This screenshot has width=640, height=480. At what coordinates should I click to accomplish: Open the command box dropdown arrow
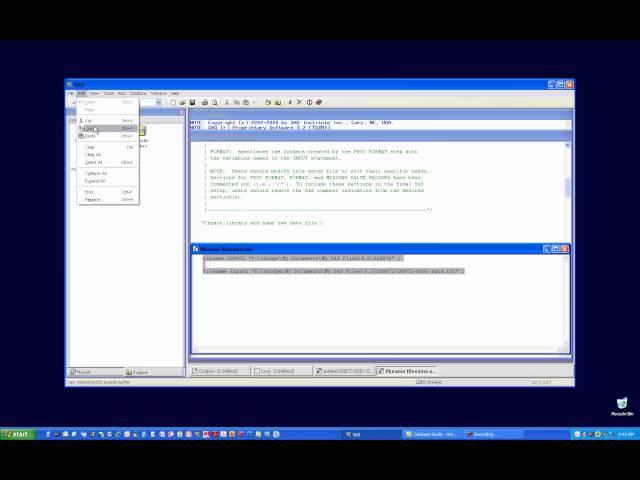pos(158,102)
